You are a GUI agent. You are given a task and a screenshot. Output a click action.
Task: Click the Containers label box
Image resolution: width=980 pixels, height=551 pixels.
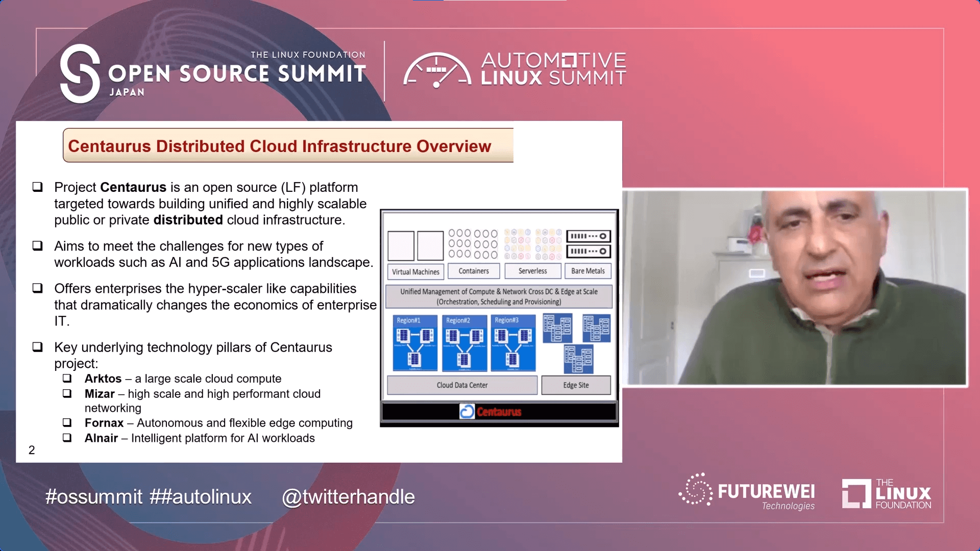coord(474,271)
